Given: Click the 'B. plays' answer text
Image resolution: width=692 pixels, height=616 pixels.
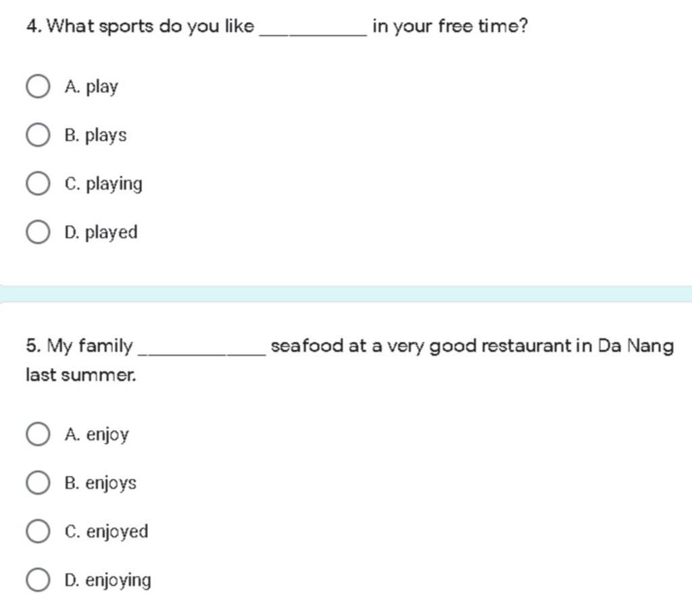Looking at the screenshot, I should (96, 136).
